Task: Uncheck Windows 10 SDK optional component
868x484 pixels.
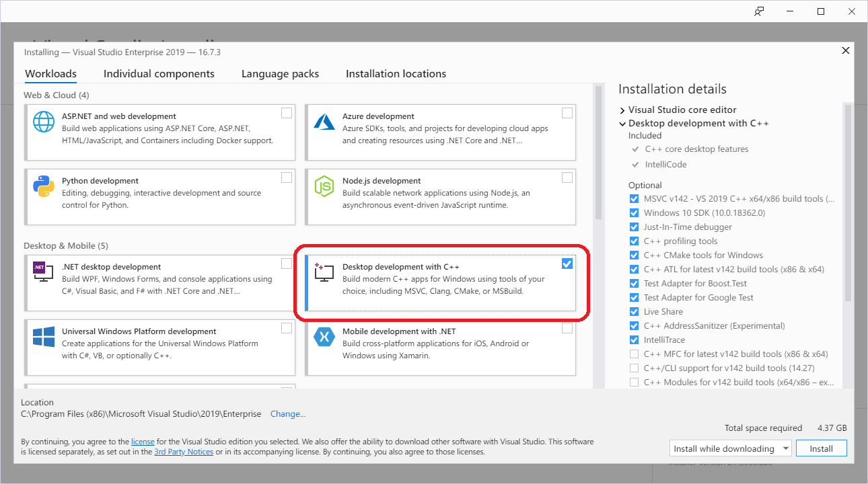Action: [634, 213]
